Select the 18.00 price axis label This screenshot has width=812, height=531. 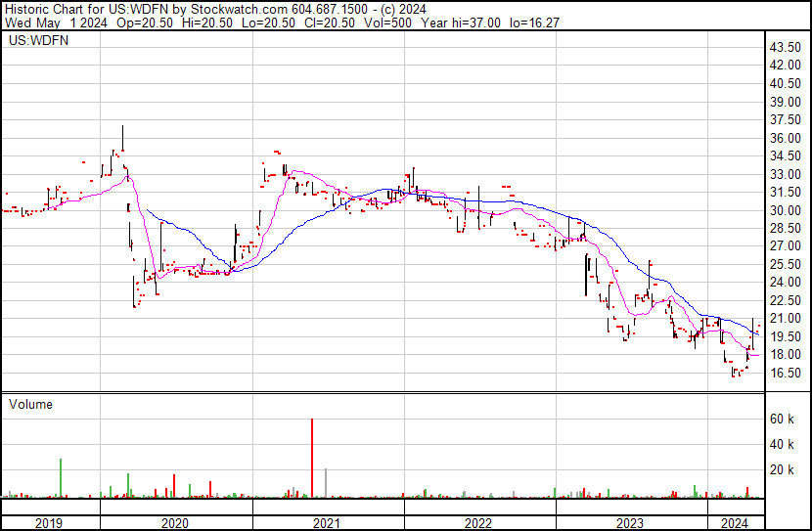pyautogui.click(x=785, y=355)
